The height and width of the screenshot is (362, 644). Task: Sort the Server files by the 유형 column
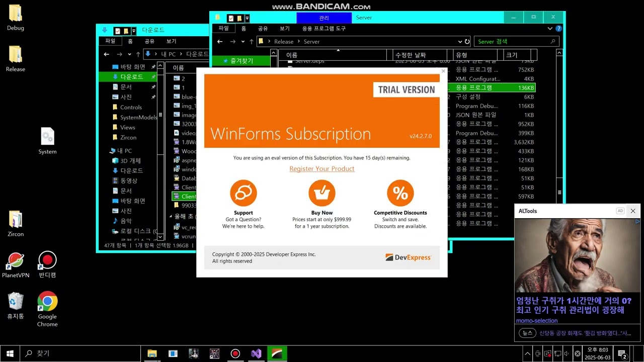(474, 55)
